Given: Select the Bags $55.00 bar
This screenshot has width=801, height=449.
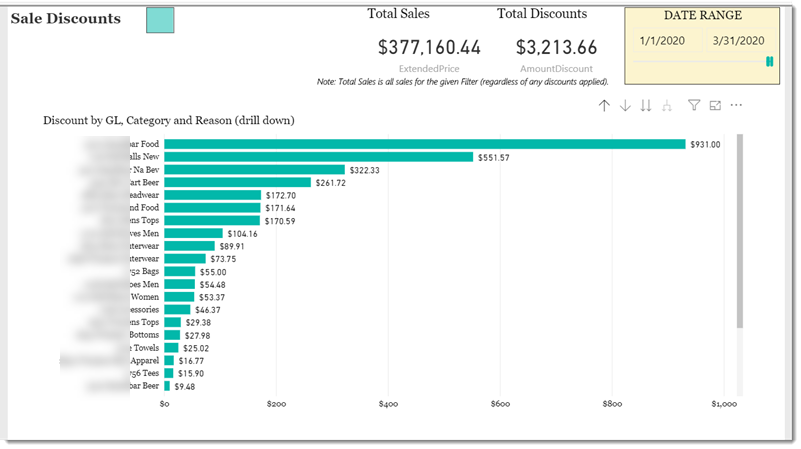Looking at the screenshot, I should click(x=180, y=272).
